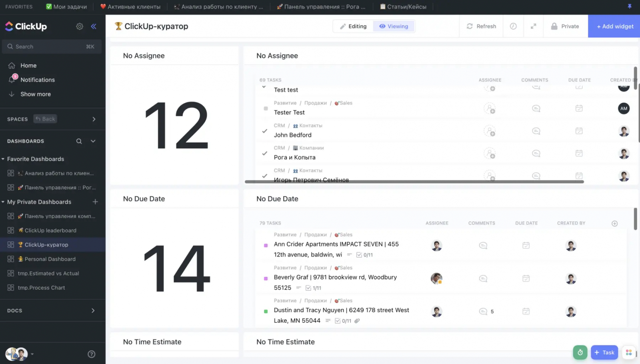
Task: Toggle completed checkmark for Рога и Копыта
Action: tap(264, 153)
